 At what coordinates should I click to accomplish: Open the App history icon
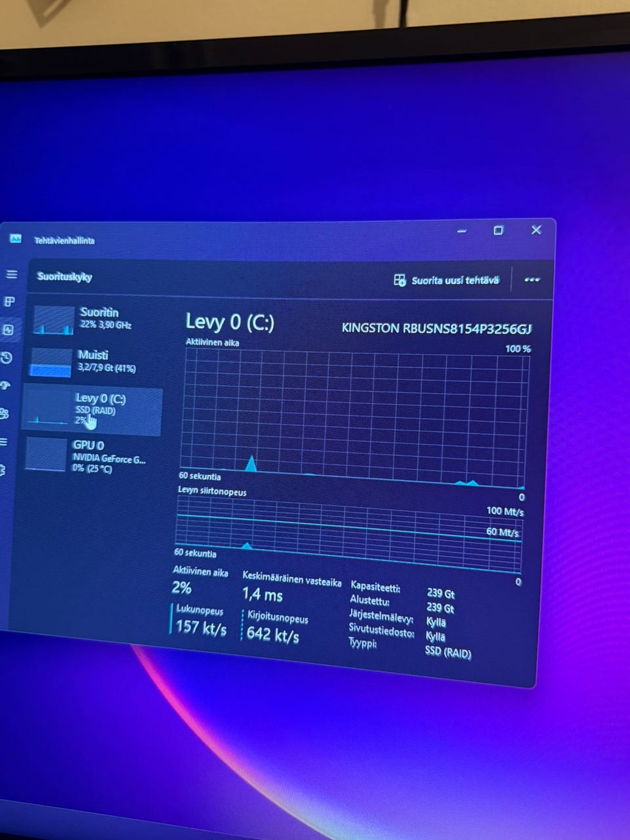pyautogui.click(x=6, y=358)
